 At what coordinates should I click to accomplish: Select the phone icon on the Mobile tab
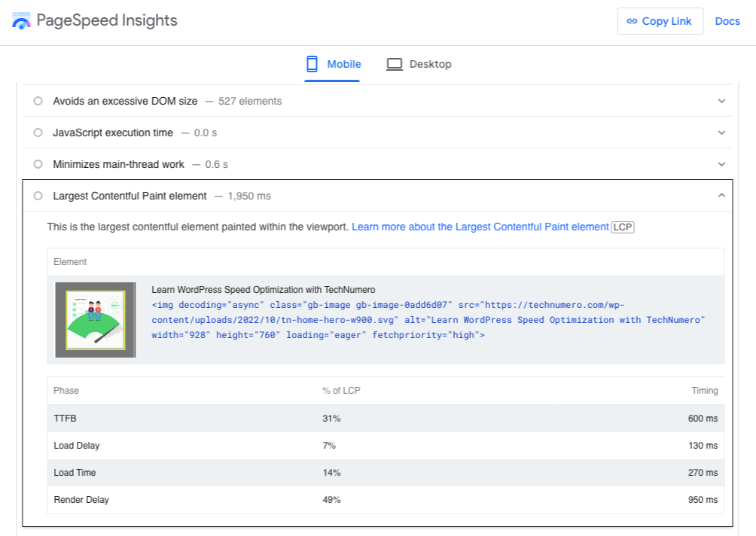point(311,64)
